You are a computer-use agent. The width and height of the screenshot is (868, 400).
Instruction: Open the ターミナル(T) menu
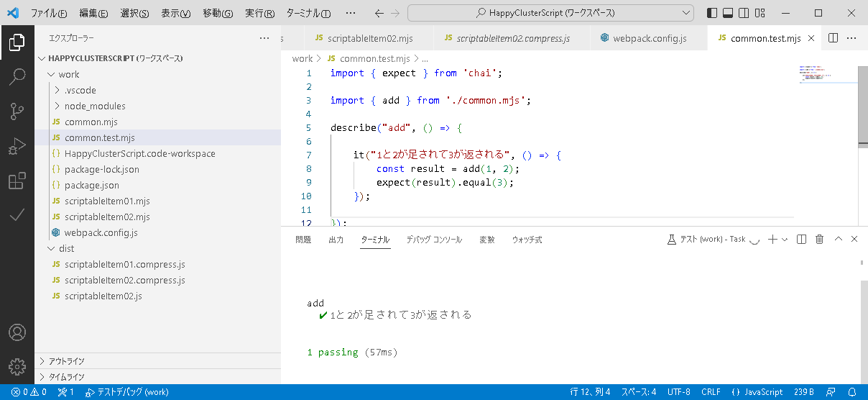pos(309,13)
